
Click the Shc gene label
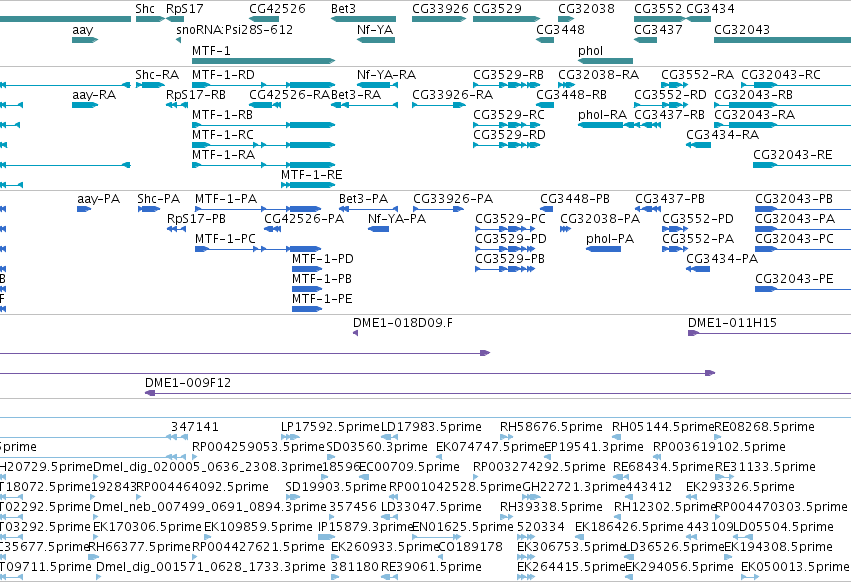click(x=145, y=9)
